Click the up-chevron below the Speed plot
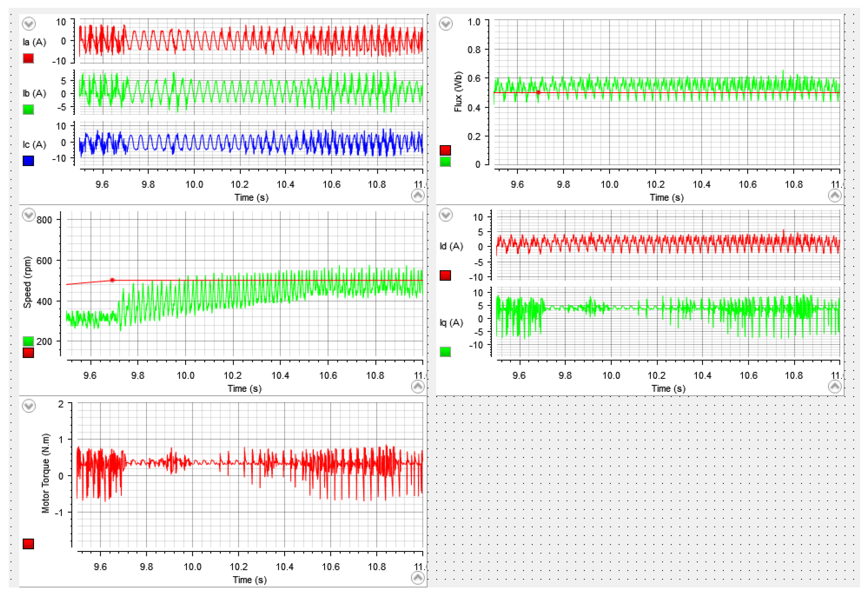The height and width of the screenshot is (597, 868). tap(418, 387)
